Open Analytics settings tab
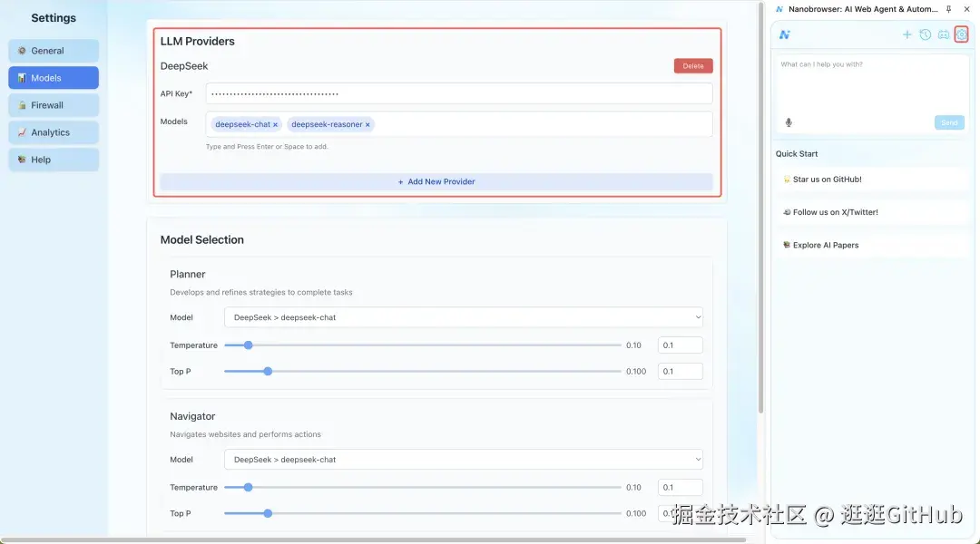The width and height of the screenshot is (980, 544). (x=54, y=132)
